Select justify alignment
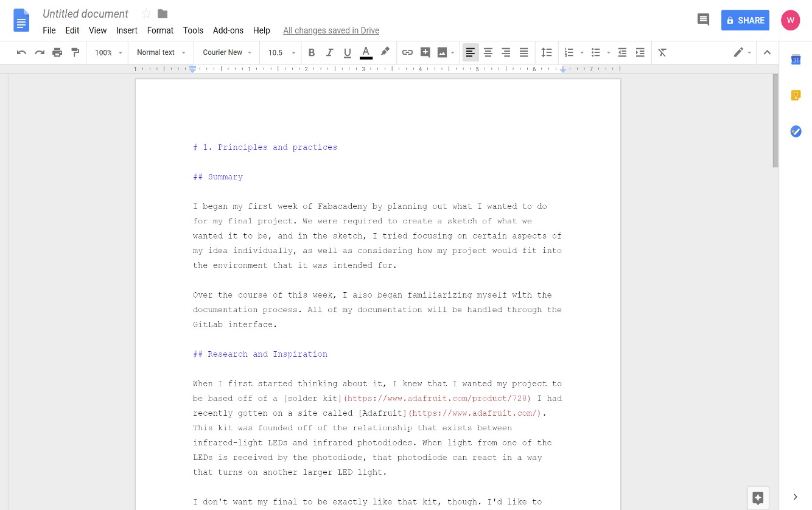 point(523,52)
